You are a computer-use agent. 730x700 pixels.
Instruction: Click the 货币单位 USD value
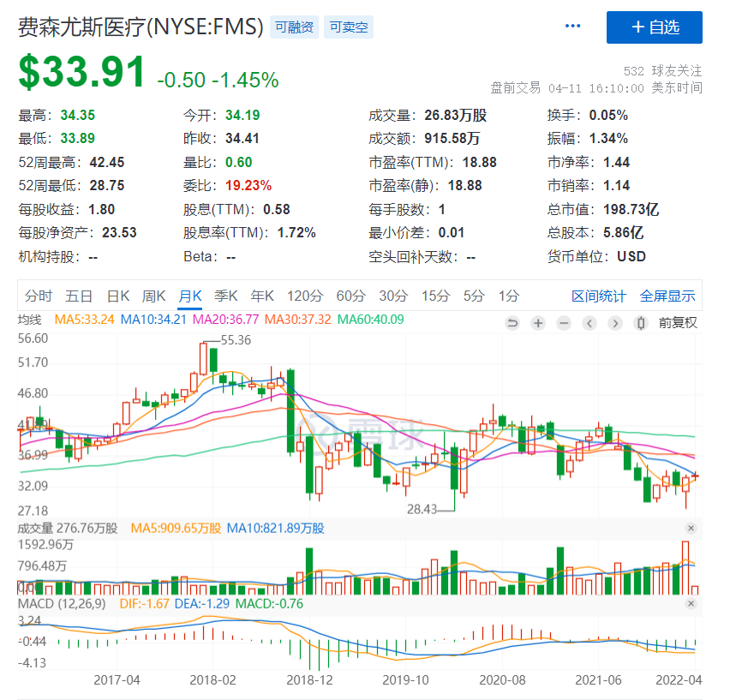[x=631, y=256]
